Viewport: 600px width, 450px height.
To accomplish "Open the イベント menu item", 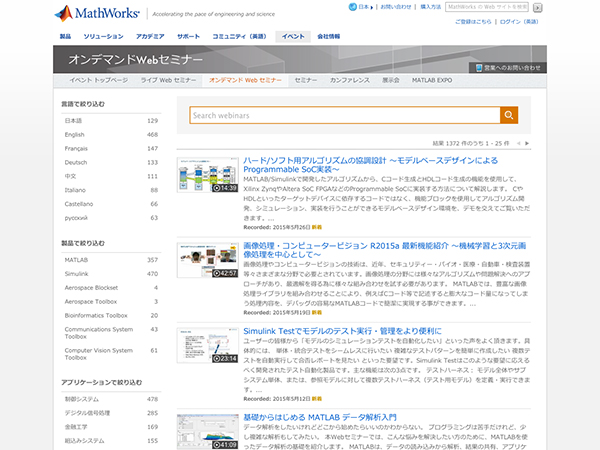I will [x=293, y=36].
